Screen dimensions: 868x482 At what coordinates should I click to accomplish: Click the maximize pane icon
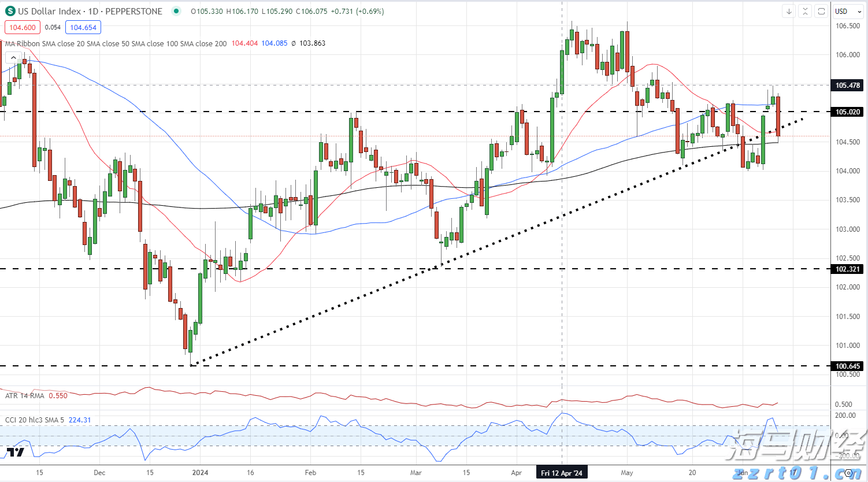point(821,11)
